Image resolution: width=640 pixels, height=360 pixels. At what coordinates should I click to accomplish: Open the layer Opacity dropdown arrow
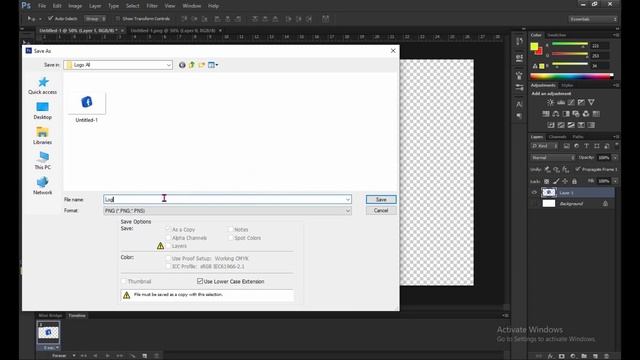(x=615, y=158)
